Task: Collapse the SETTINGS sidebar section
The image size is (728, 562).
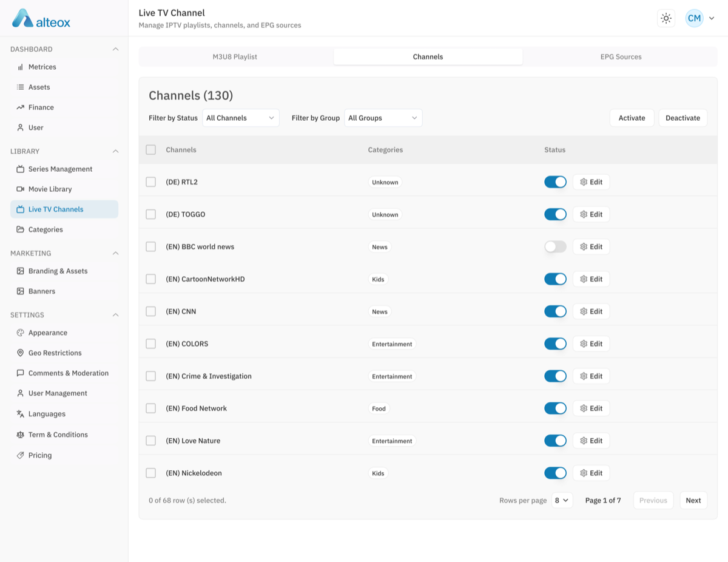Action: click(115, 315)
